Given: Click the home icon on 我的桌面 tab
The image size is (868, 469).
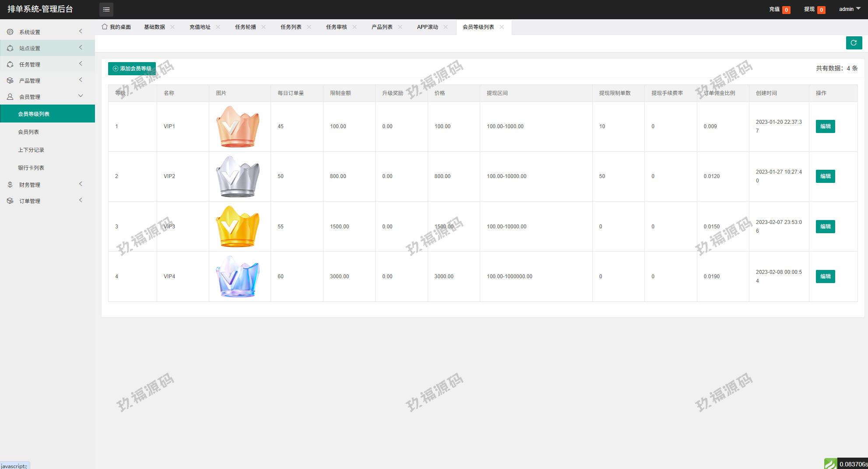Looking at the screenshot, I should (105, 27).
